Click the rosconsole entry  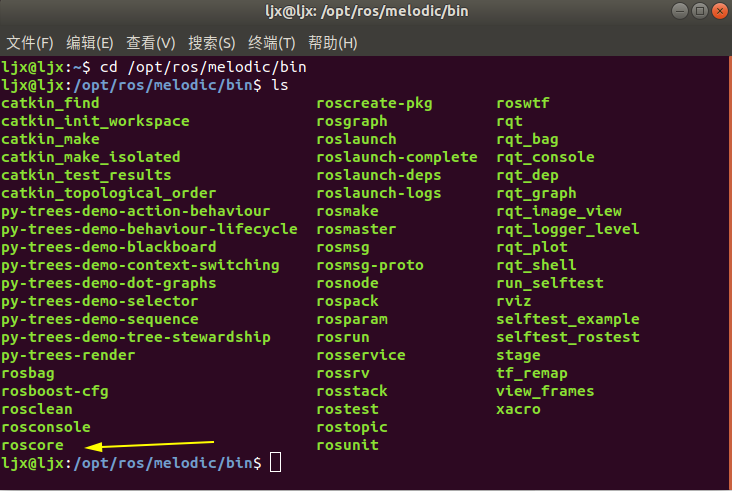point(46,427)
